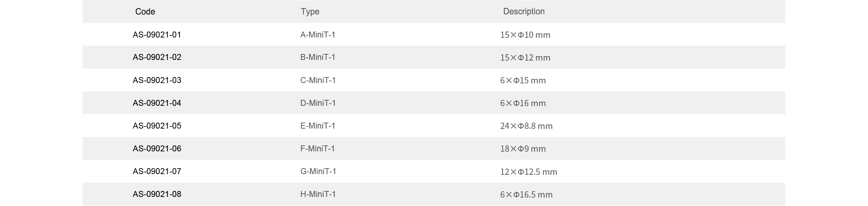Select the Description column header
868x206 pixels.
[x=524, y=12]
